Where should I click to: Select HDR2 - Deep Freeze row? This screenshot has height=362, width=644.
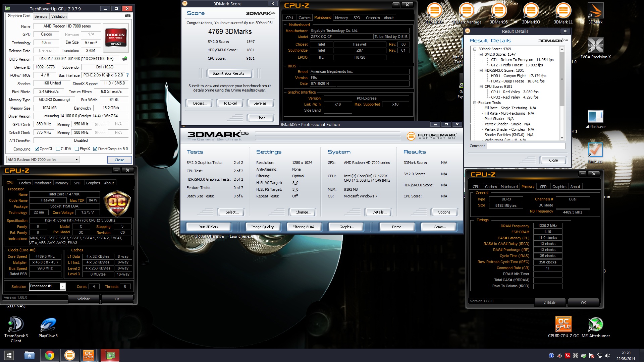[518, 81]
